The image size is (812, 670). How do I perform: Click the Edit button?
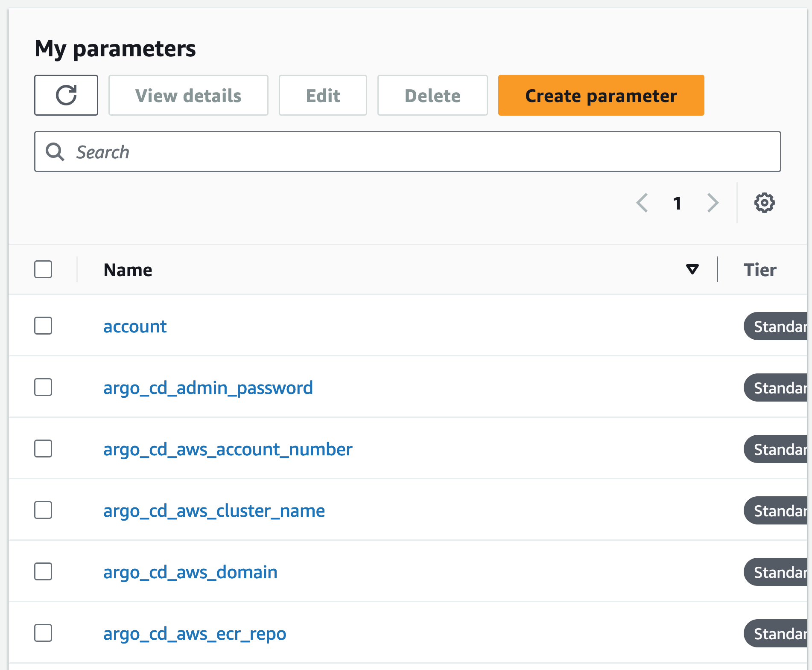pyautogui.click(x=323, y=95)
